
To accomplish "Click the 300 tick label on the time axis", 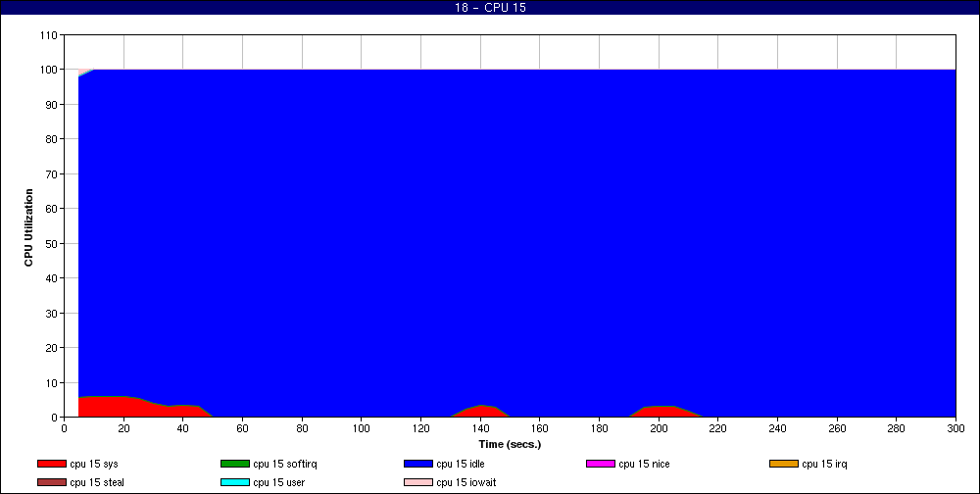I will (955, 429).
